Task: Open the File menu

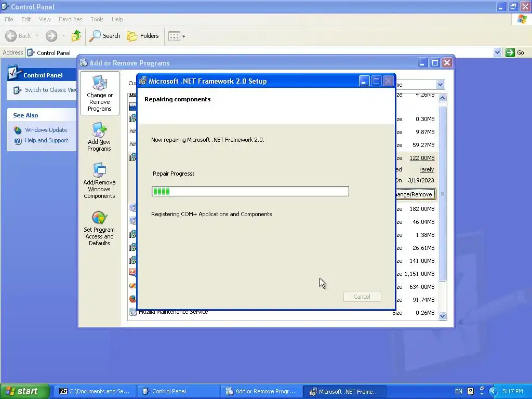Action: click(x=9, y=19)
